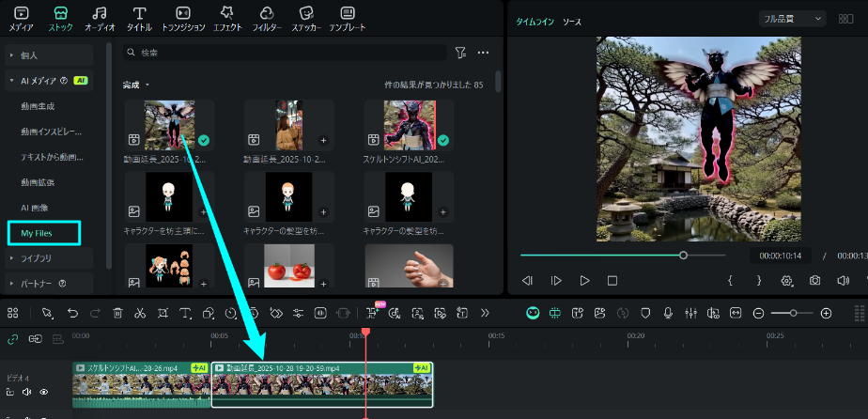Screen dimensions: 868x419
Task: Set mark out point with right brace
Action: click(759, 281)
